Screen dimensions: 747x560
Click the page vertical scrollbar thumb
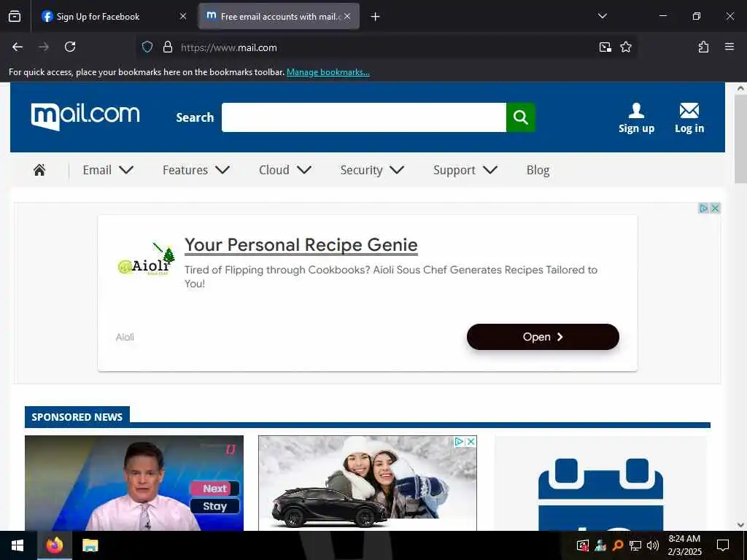(x=741, y=139)
